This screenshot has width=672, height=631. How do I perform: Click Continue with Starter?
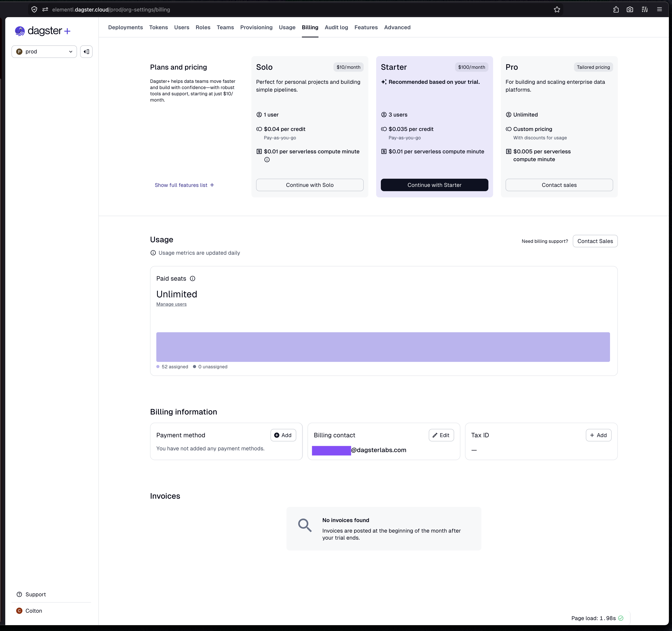click(x=434, y=185)
